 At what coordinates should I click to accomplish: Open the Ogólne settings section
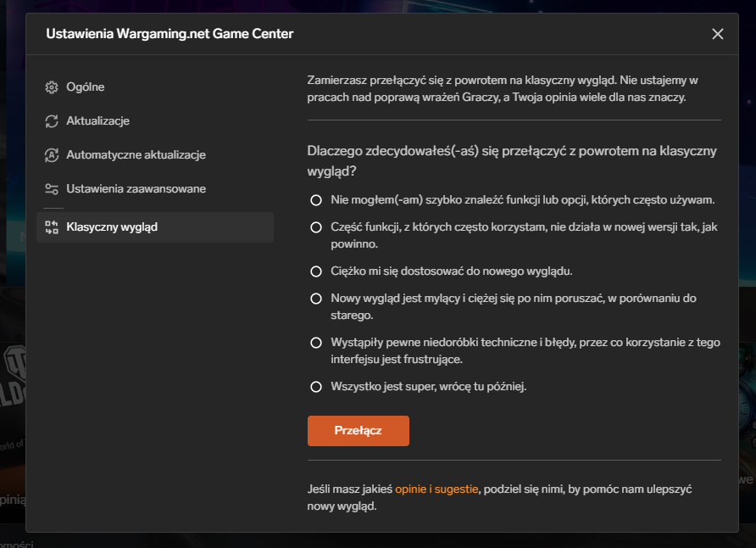(x=86, y=87)
